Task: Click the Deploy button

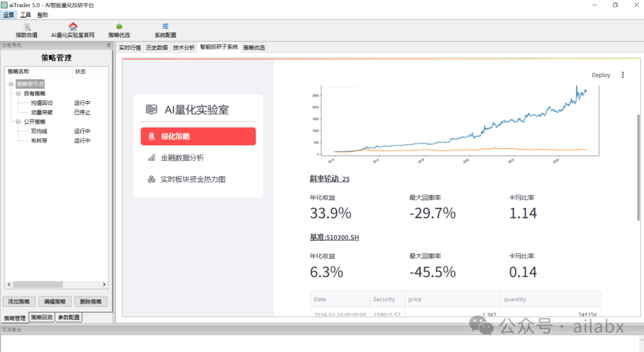Action: point(601,75)
